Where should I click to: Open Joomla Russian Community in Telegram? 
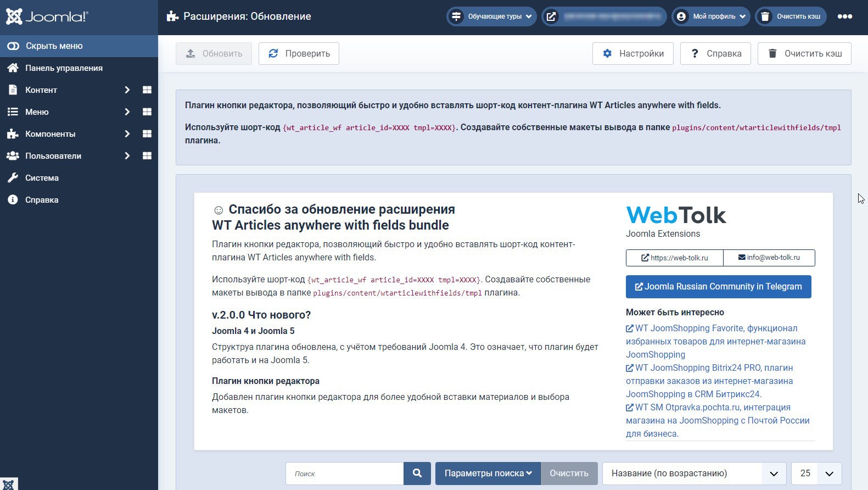coord(718,287)
